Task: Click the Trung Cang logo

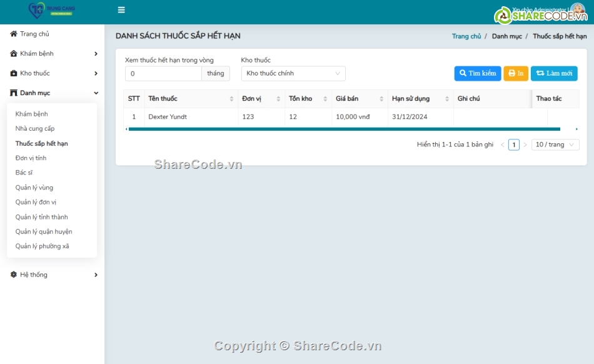Action: point(52,10)
